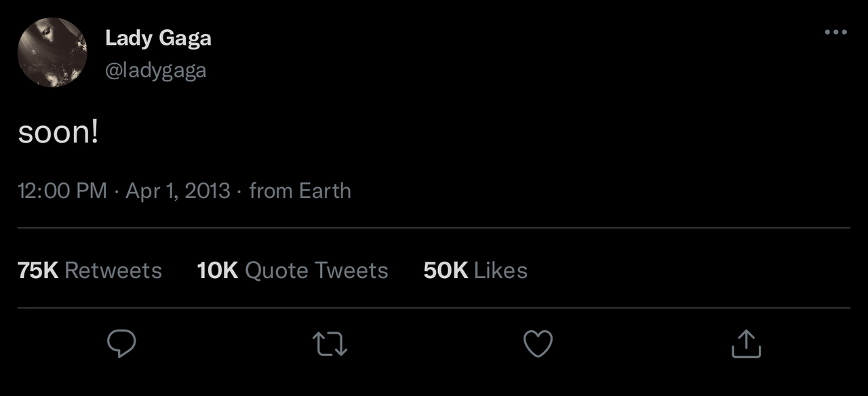The height and width of the screenshot is (396, 868).
Task: Open the share tweet icon
Action: (746, 344)
